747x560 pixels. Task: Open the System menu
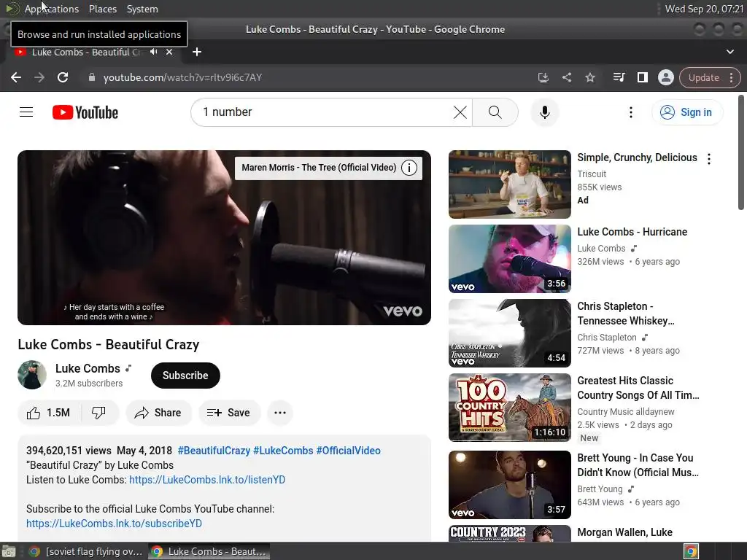pos(142,9)
